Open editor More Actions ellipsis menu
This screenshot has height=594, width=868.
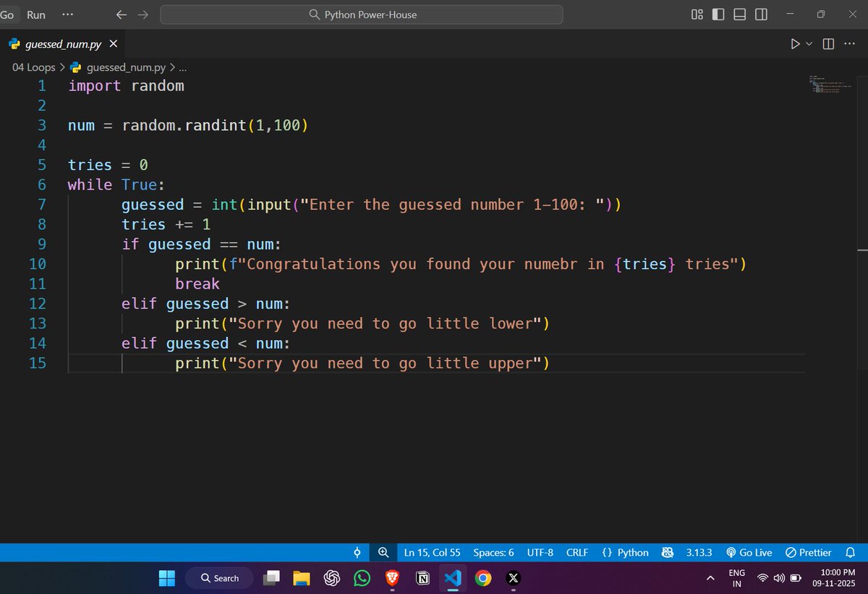[x=851, y=44]
